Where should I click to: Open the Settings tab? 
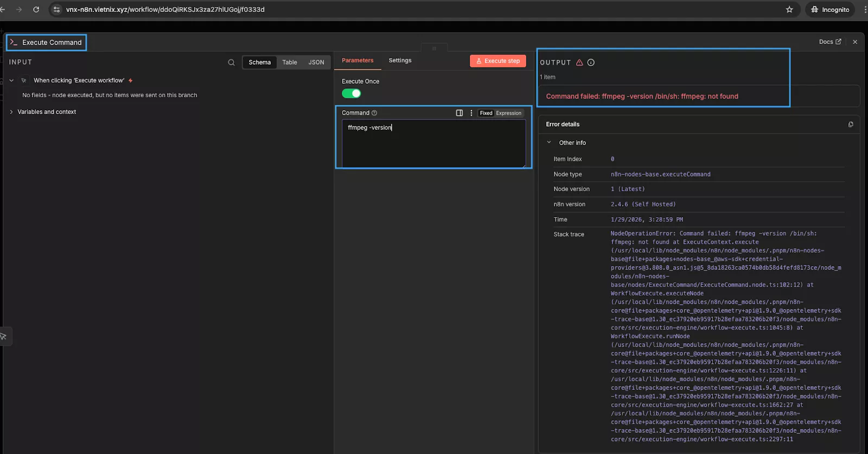point(400,60)
